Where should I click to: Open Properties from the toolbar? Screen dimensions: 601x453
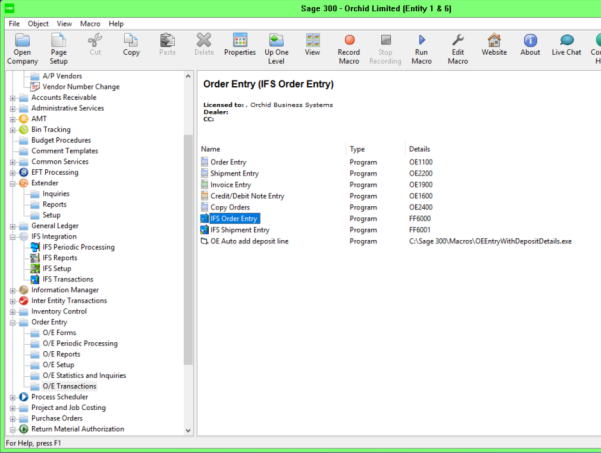coord(240,40)
